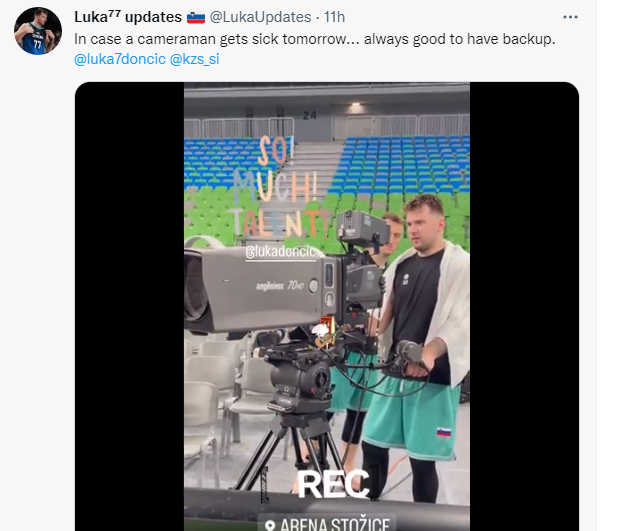Viewport: 619px width, 531px height.
Task: Open the three-dot more options menu
Action: (x=570, y=17)
